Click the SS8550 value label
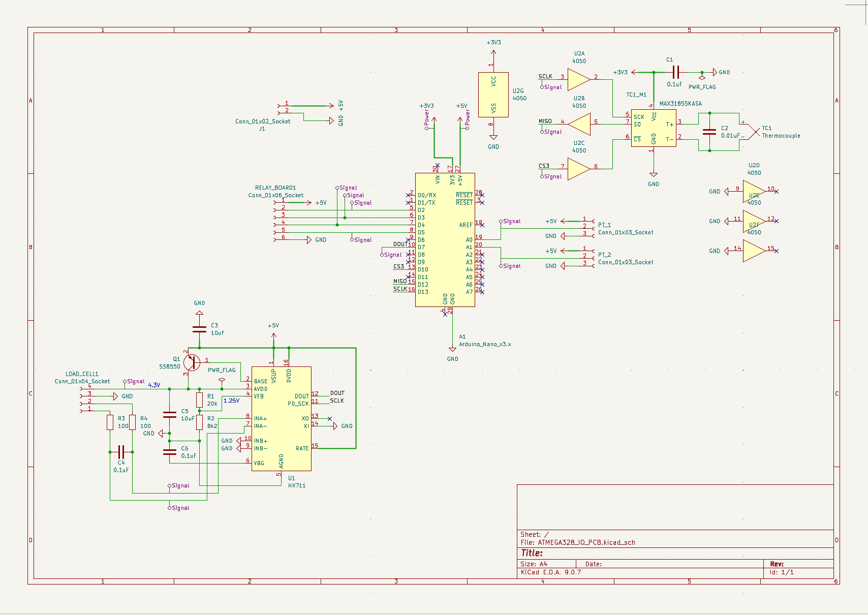The image size is (868, 615). pos(170,366)
